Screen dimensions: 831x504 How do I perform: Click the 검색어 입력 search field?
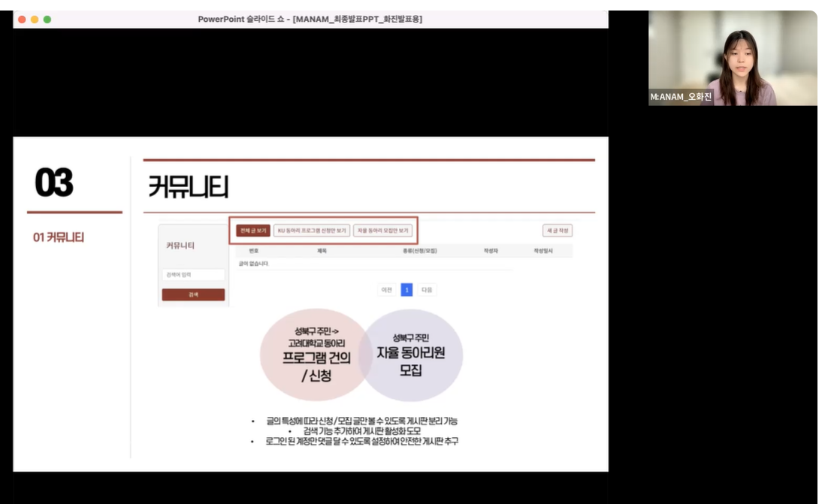(194, 275)
